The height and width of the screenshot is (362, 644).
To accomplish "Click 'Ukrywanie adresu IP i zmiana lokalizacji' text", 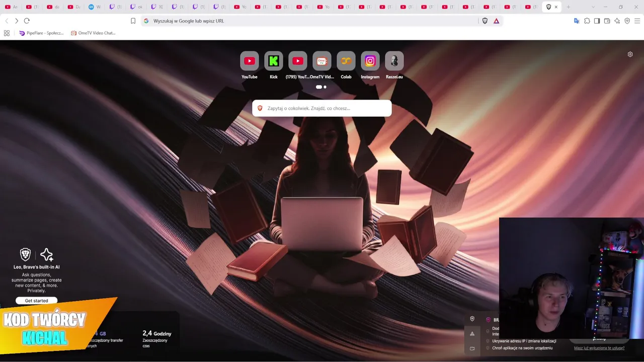I will [x=524, y=341].
